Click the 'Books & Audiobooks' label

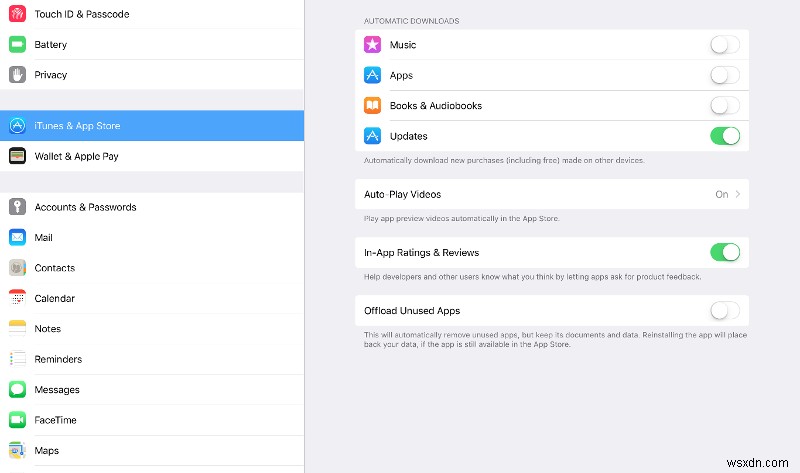436,106
